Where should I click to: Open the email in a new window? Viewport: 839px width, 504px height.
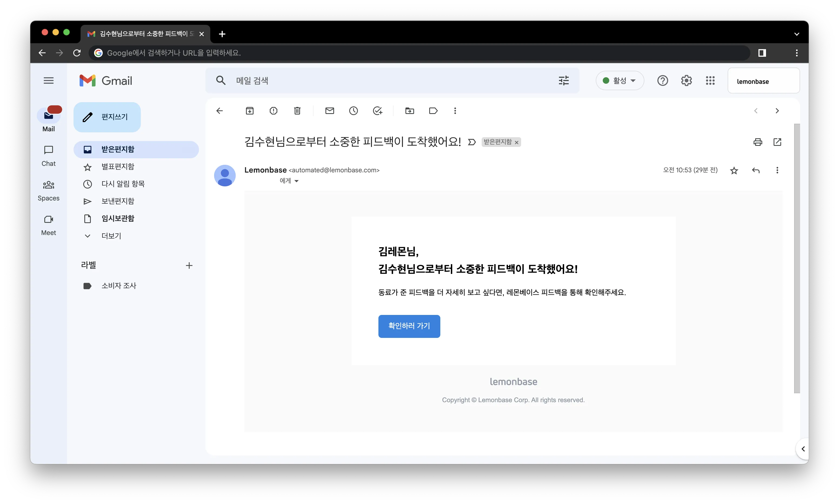pyautogui.click(x=777, y=142)
